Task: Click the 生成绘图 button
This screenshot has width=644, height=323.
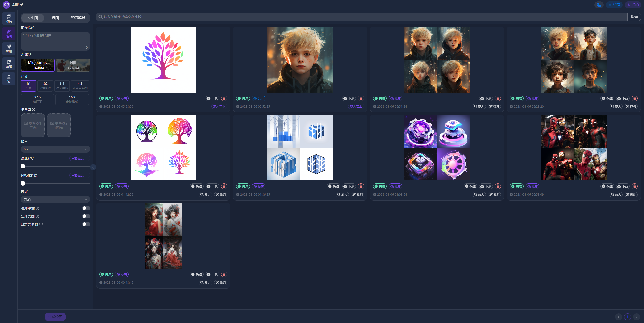Action: click(55, 317)
